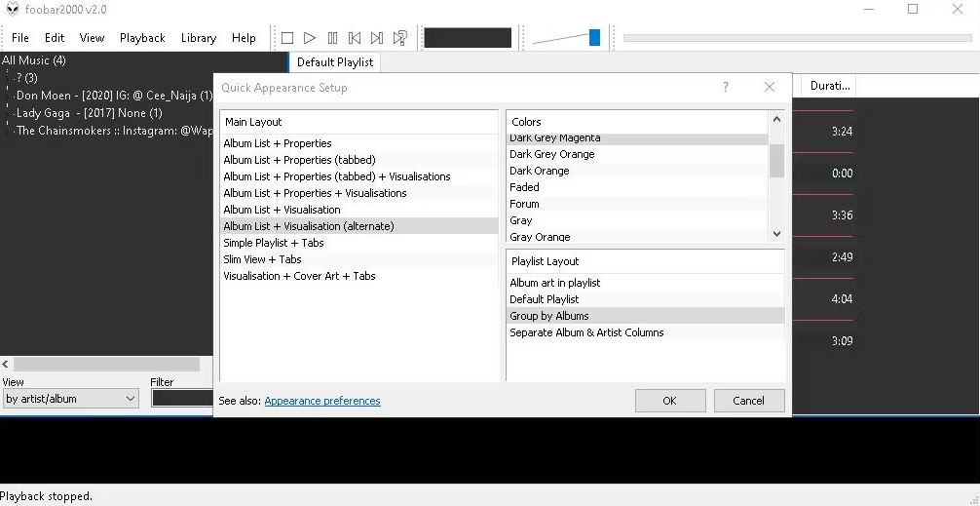Choose Album List + Visualisation (alternate)
This screenshot has height=506, width=980.
pyautogui.click(x=359, y=226)
